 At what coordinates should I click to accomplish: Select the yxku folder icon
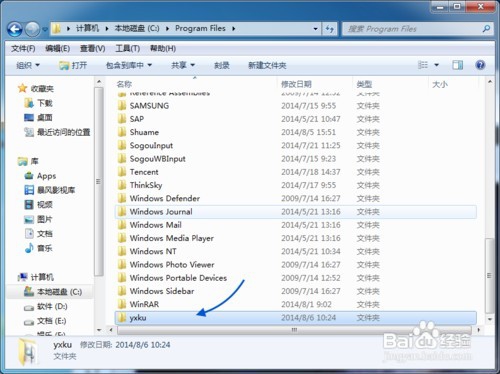coord(122,318)
